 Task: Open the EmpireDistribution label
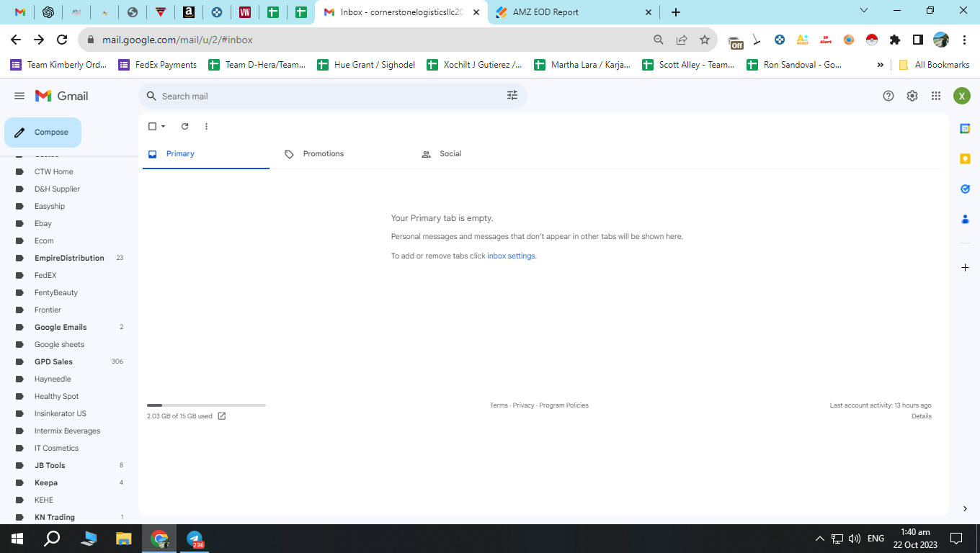(68, 258)
